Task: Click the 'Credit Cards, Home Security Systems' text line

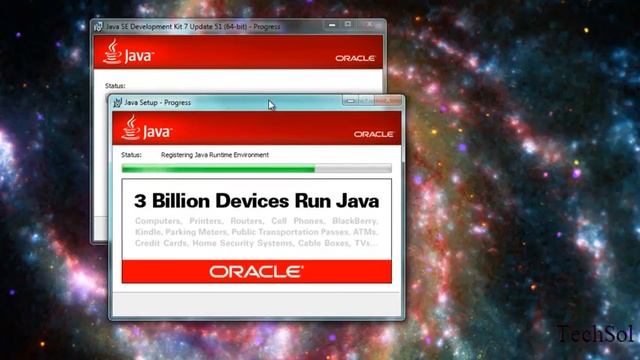Action: (x=257, y=243)
